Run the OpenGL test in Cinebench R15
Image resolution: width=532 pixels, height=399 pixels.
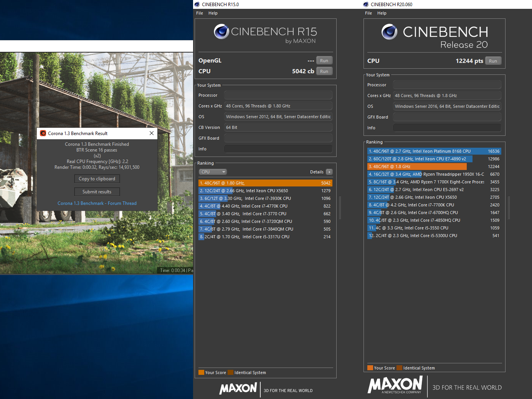point(324,61)
